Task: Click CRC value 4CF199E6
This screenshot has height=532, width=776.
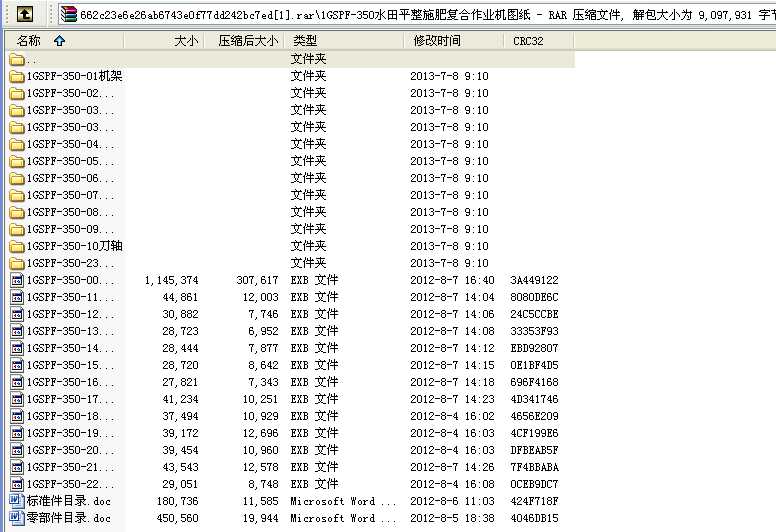Action: coord(534,434)
